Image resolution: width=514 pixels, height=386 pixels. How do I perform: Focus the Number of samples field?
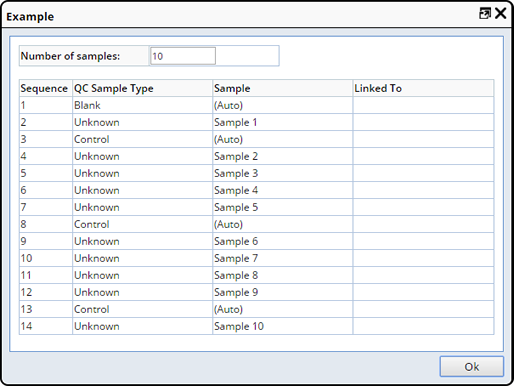click(183, 56)
